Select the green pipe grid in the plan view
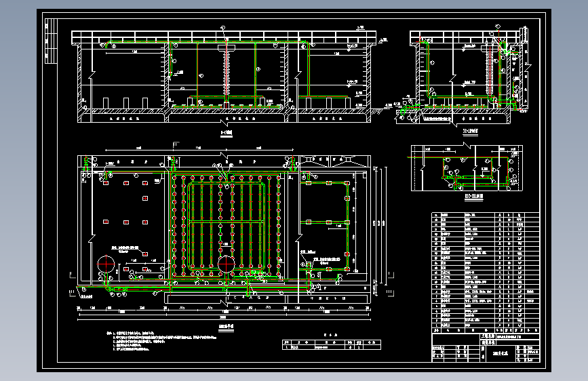This screenshot has width=588, height=381. pos(226,225)
